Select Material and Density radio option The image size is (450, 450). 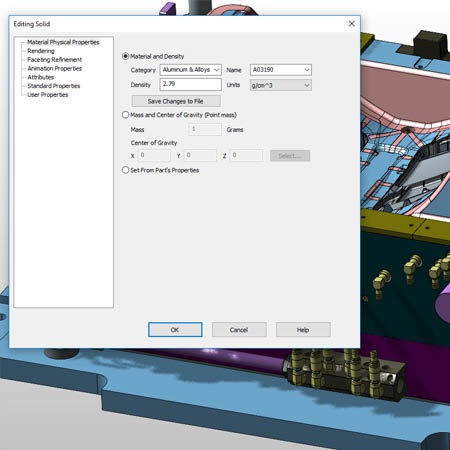(125, 56)
